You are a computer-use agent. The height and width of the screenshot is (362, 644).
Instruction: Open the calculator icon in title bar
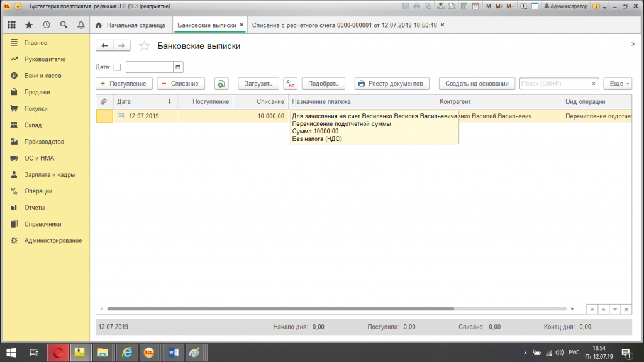point(464,6)
